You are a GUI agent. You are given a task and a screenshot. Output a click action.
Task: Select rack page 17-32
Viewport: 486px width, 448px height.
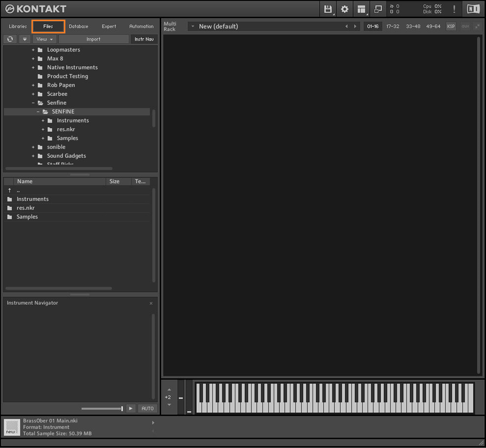(392, 26)
